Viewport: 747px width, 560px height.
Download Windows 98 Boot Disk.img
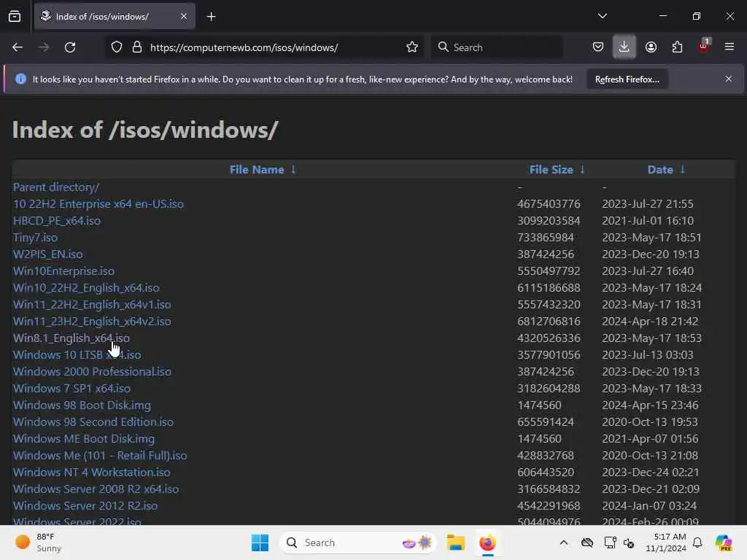coord(82,405)
